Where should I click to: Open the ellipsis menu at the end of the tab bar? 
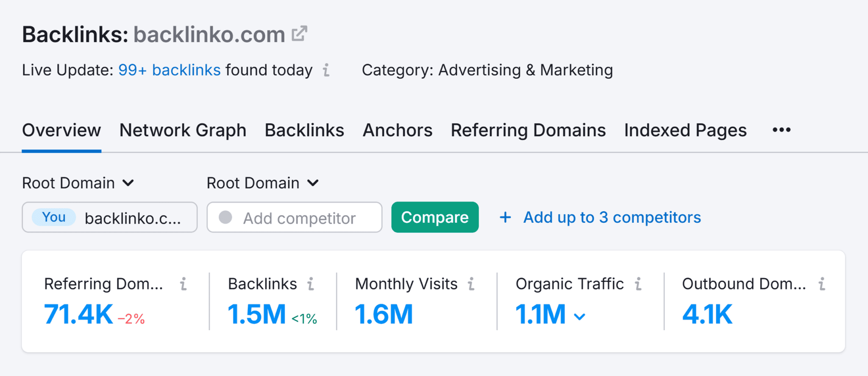point(781,130)
